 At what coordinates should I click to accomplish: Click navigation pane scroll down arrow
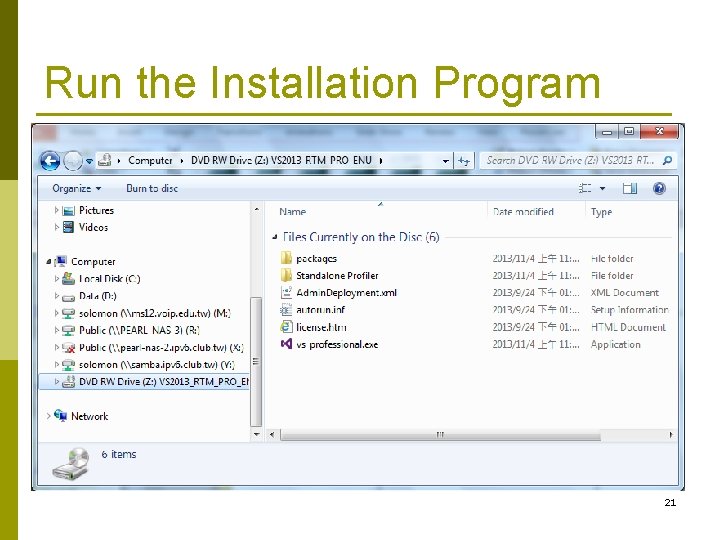click(257, 434)
